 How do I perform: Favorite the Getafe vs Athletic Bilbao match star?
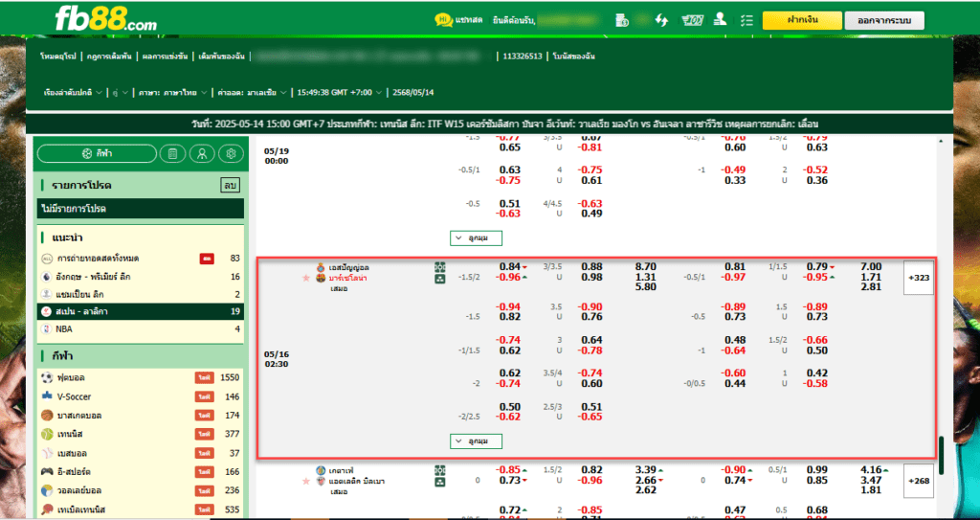pos(306,481)
